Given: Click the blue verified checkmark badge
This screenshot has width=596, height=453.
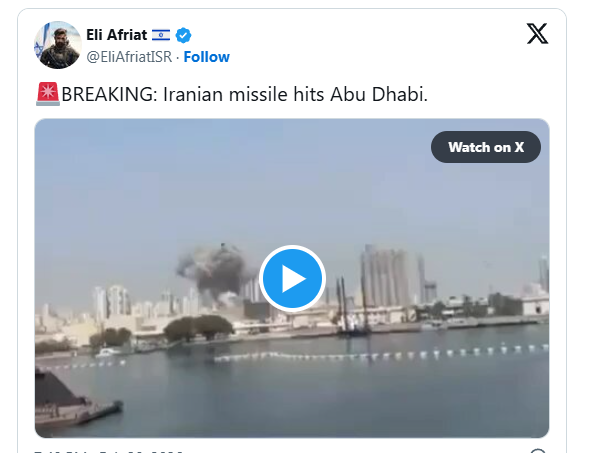Looking at the screenshot, I should [183, 35].
